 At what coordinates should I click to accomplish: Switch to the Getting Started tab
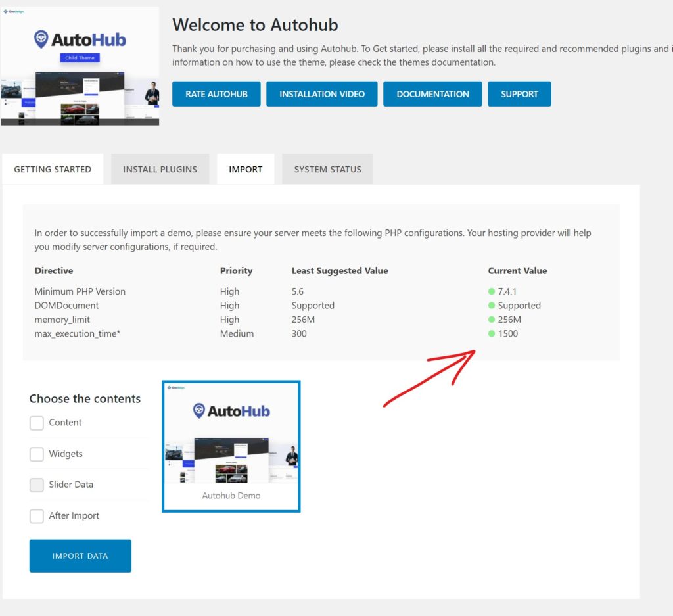53,169
